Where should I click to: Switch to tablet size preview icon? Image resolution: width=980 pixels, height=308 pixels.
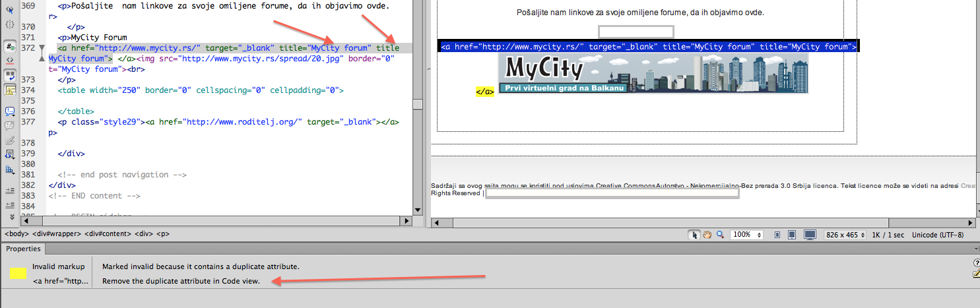point(793,235)
